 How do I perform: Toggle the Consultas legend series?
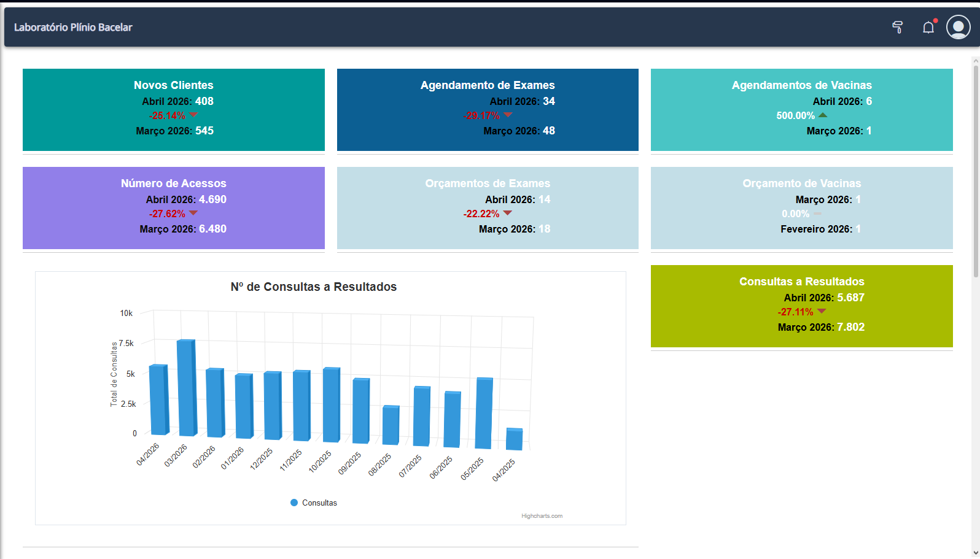click(314, 503)
